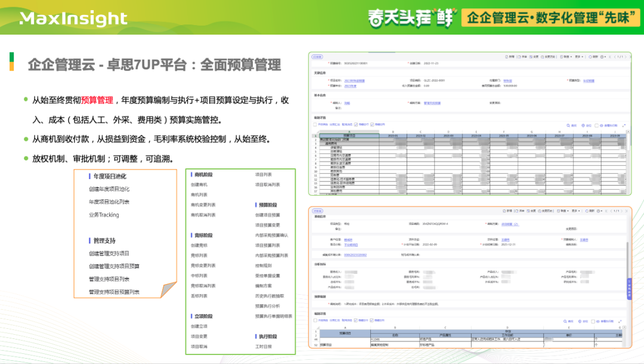Viewport: 644px width, 364px height.
Task: Toggle the hide-columns checkbox in top form
Action: point(372,125)
